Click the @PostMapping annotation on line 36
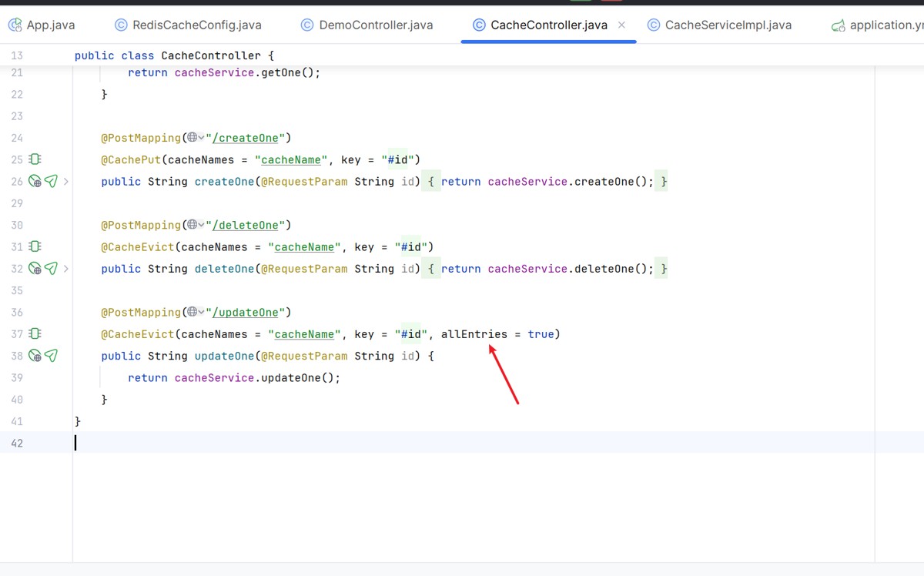The image size is (924, 576). [141, 312]
